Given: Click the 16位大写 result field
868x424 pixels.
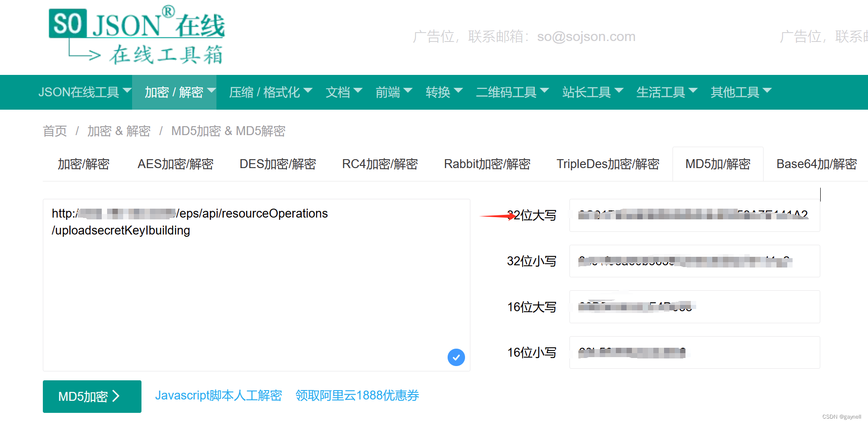Looking at the screenshot, I should pyautogui.click(x=695, y=307).
